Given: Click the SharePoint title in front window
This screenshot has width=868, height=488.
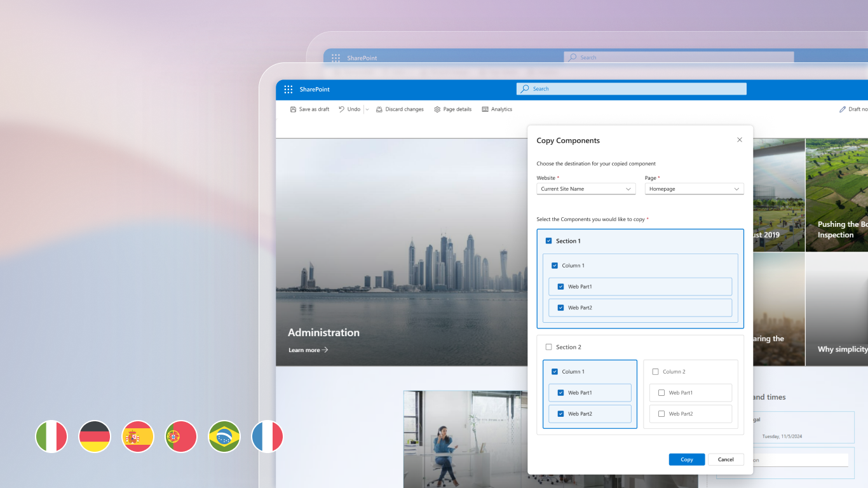Looking at the screenshot, I should click(x=315, y=90).
